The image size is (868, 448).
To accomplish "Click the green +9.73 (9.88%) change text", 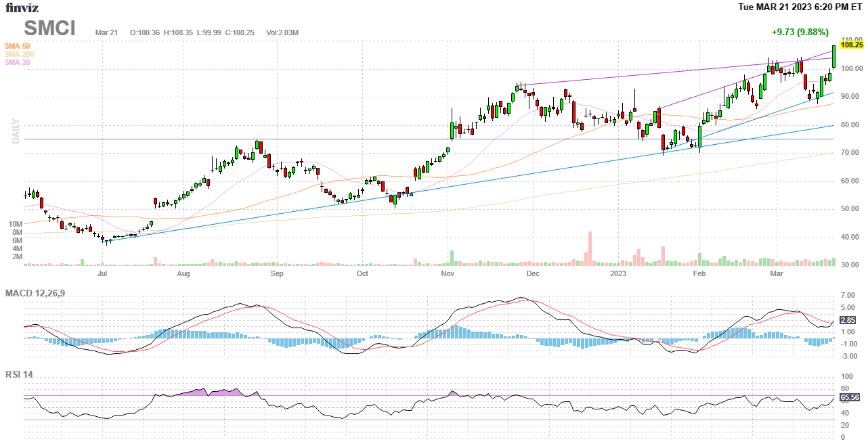I will [x=800, y=32].
